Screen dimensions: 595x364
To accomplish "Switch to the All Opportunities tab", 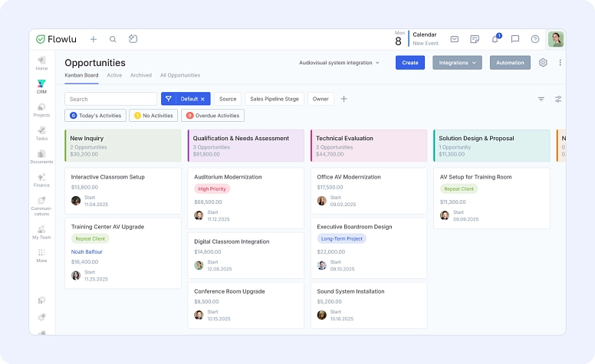I will (x=180, y=75).
